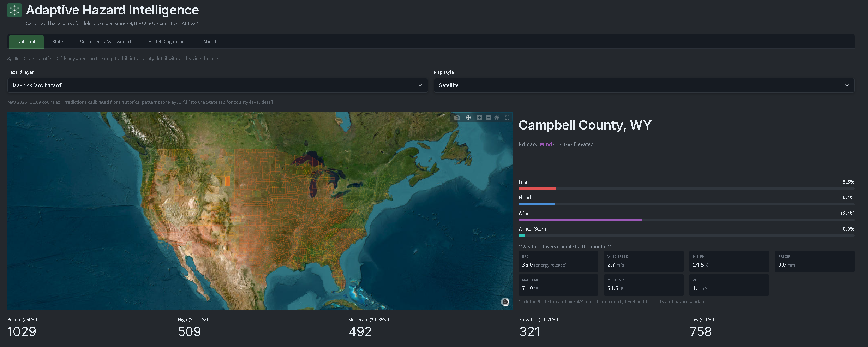Click the 5.4% Flood percentage value
Screen dimensions: 868x347
pos(849,197)
